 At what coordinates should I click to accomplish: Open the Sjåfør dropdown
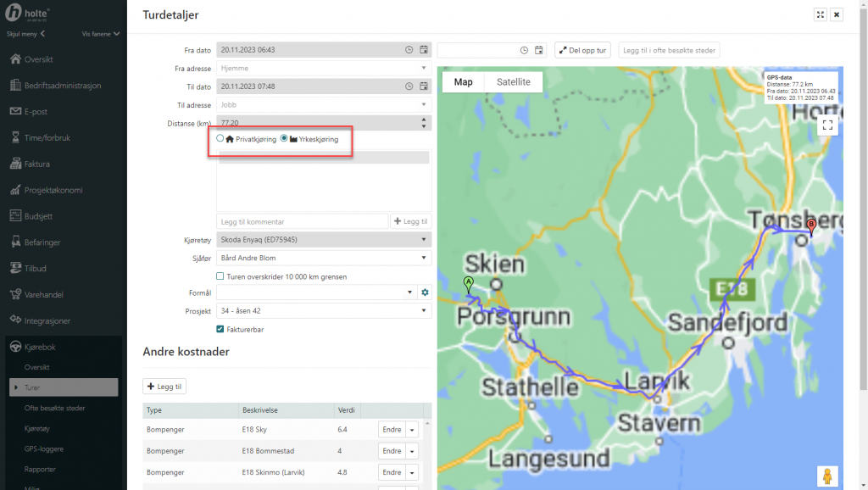click(x=324, y=258)
